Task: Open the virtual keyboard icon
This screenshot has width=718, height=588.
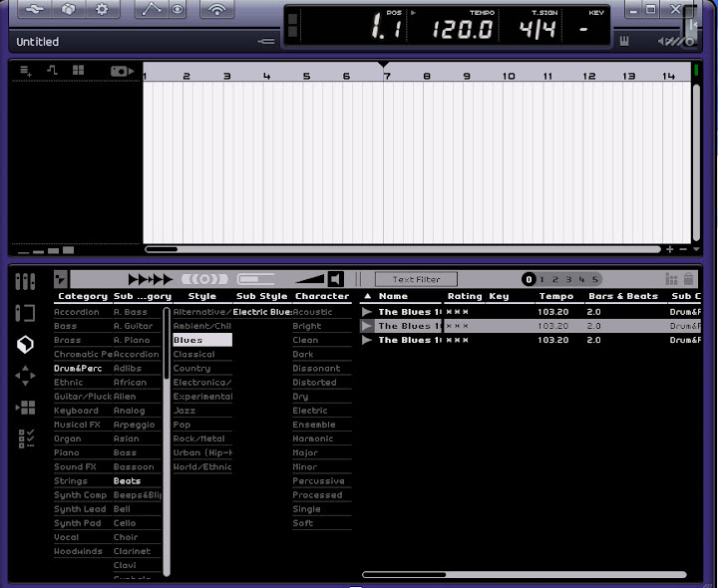Action: coord(624,42)
